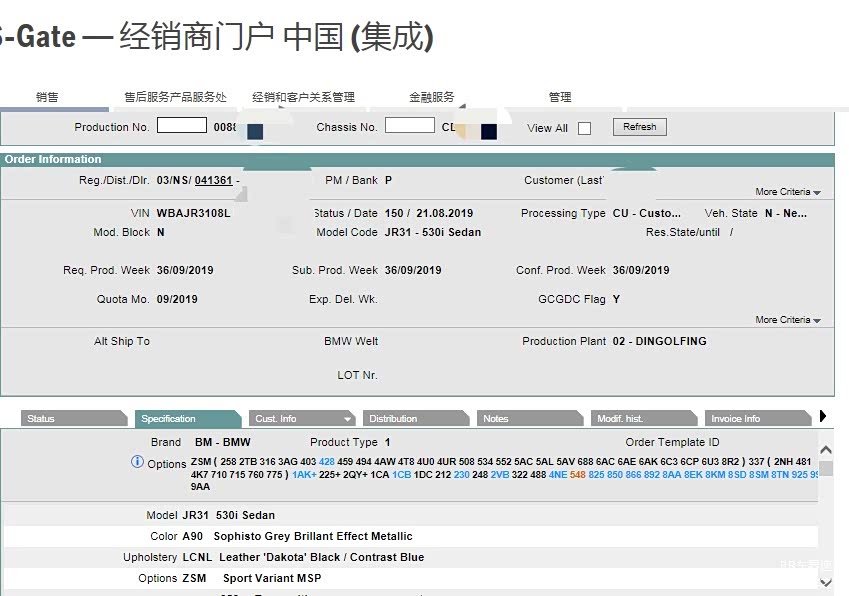Expand More Criteria above Alt Ship To
The width and height of the screenshot is (849, 596).
[x=787, y=318]
